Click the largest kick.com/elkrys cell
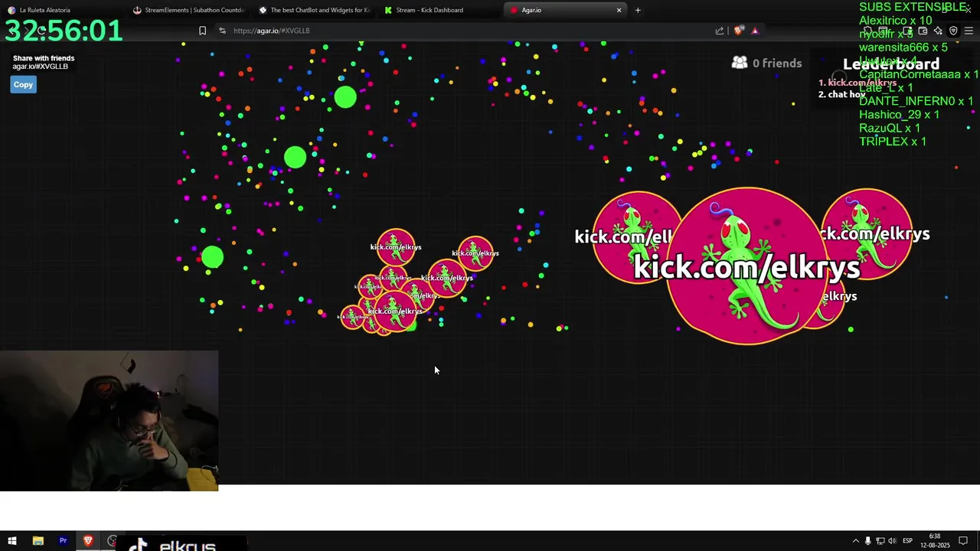 pyautogui.click(x=746, y=266)
